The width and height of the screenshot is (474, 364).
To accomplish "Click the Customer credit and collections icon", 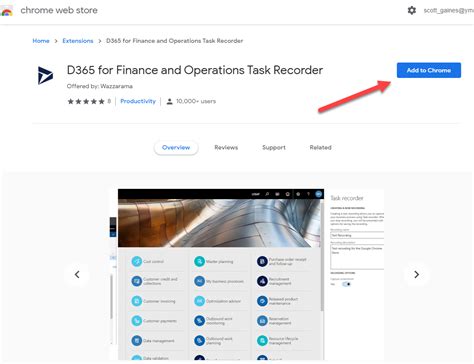I will (137, 281).
